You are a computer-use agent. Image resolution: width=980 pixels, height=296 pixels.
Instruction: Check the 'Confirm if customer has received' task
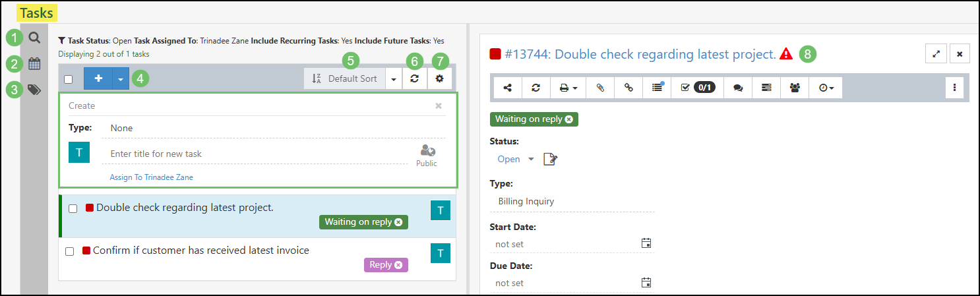(70, 251)
